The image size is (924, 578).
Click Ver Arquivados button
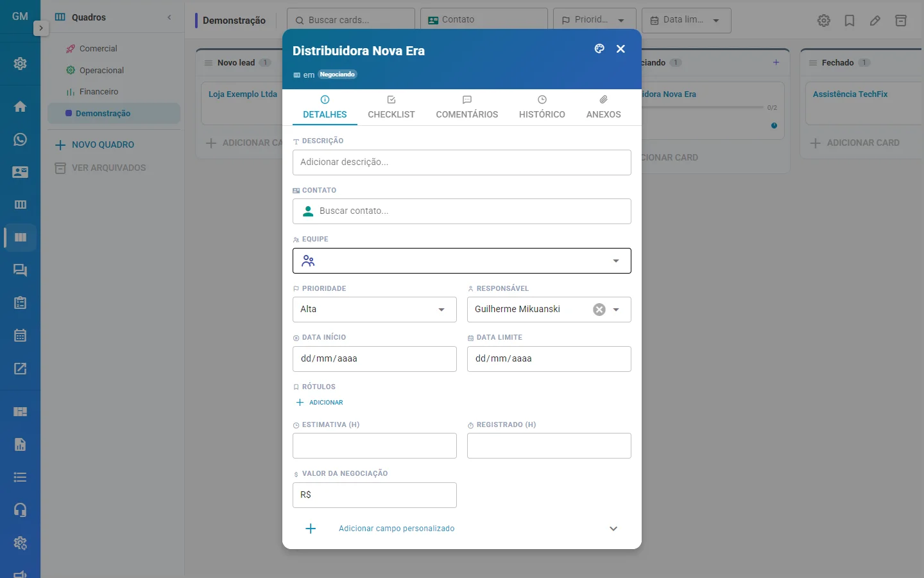click(100, 168)
